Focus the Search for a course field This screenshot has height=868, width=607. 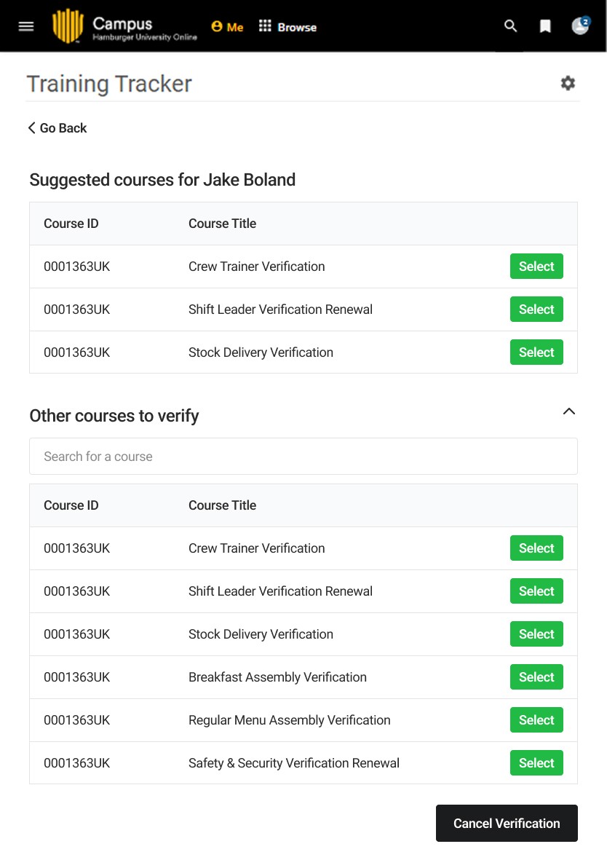[x=303, y=456]
